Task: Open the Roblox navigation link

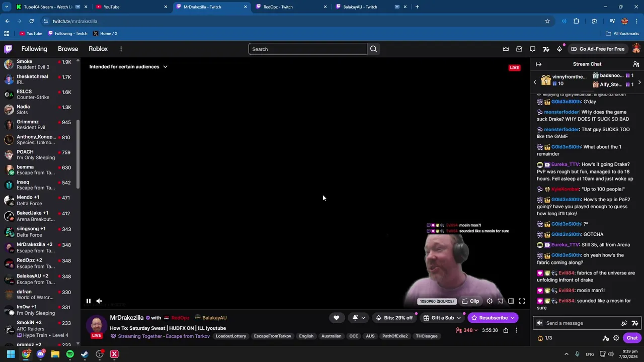Action: tap(98, 49)
